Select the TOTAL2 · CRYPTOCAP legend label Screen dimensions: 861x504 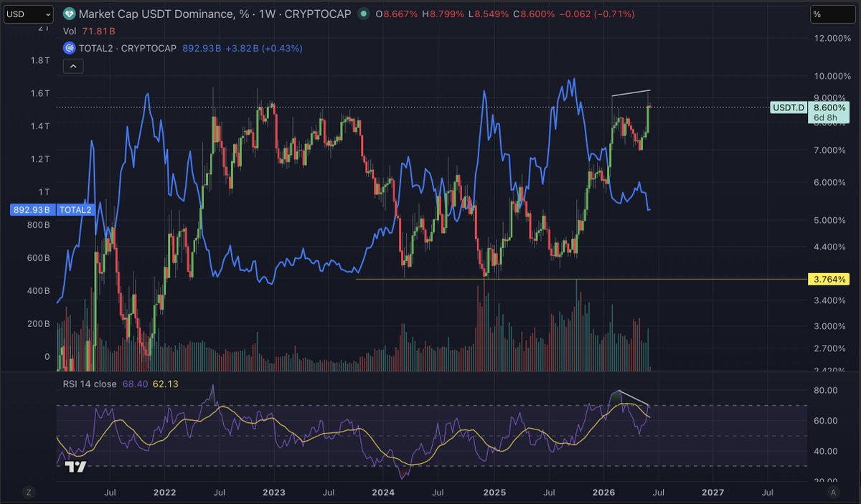[x=128, y=49]
